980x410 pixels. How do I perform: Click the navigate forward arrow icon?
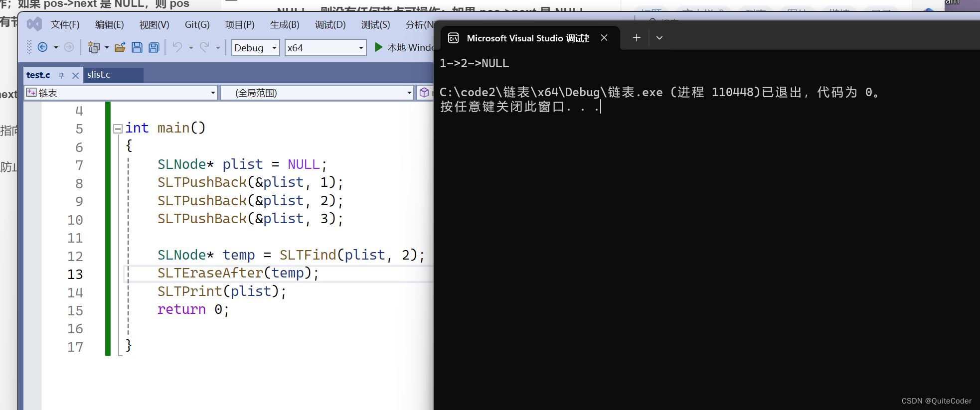(x=69, y=47)
